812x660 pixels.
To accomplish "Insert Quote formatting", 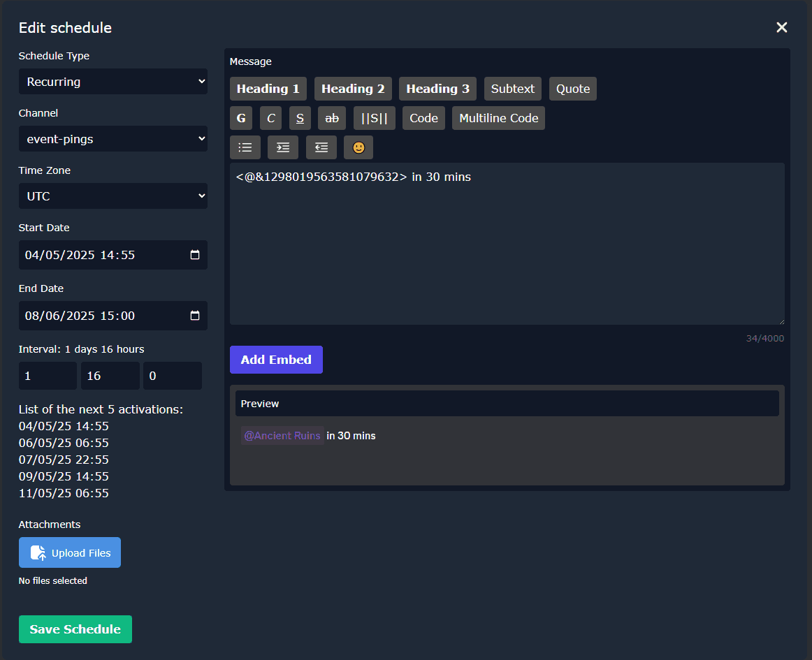I will 573,89.
